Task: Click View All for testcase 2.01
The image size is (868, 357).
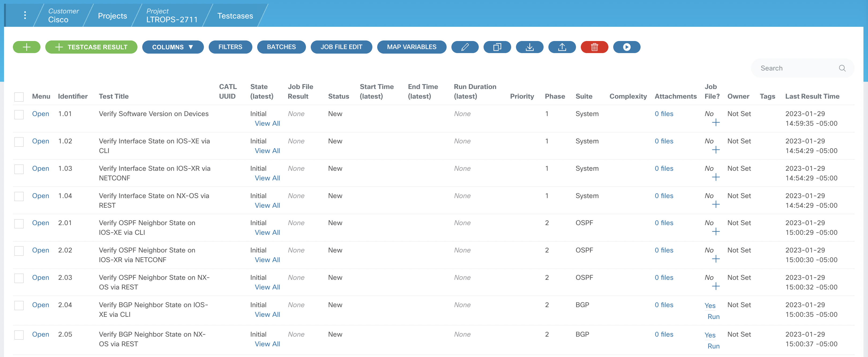Action: coord(267,233)
